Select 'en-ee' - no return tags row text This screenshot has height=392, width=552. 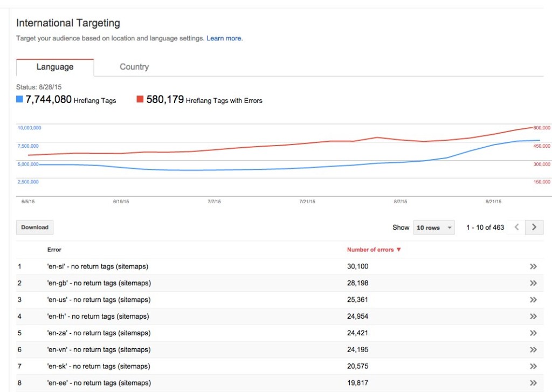(x=99, y=383)
